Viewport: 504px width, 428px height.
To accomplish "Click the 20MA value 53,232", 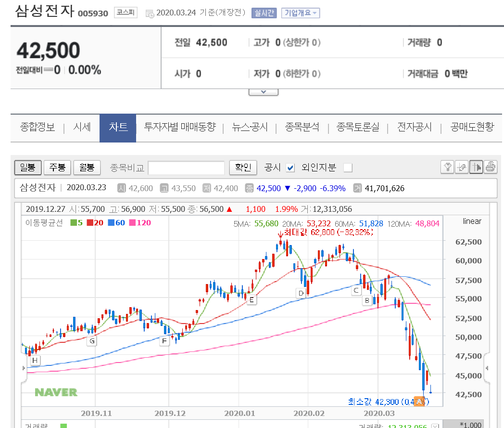I will tap(318, 224).
